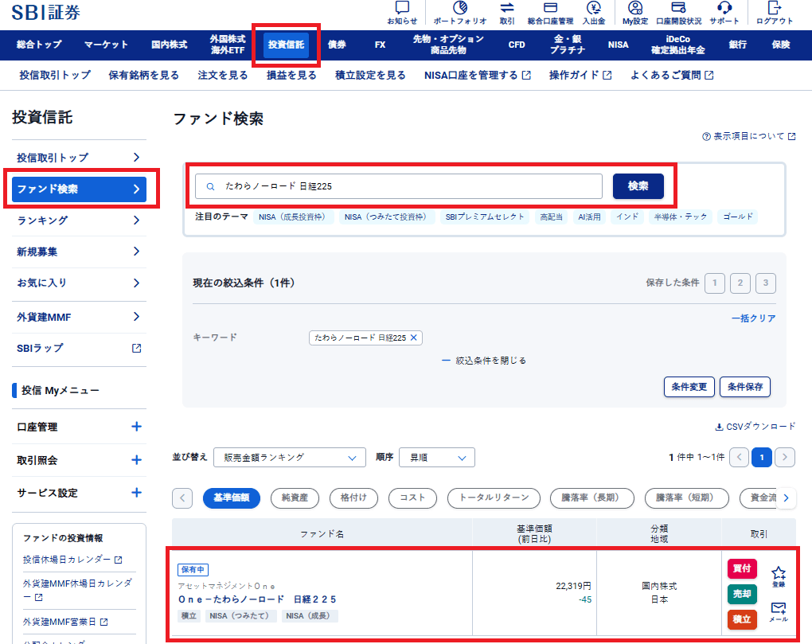Image resolution: width=812 pixels, height=644 pixels.
Task: Open the ポートフォリオ pie chart icon
Action: [460, 8]
